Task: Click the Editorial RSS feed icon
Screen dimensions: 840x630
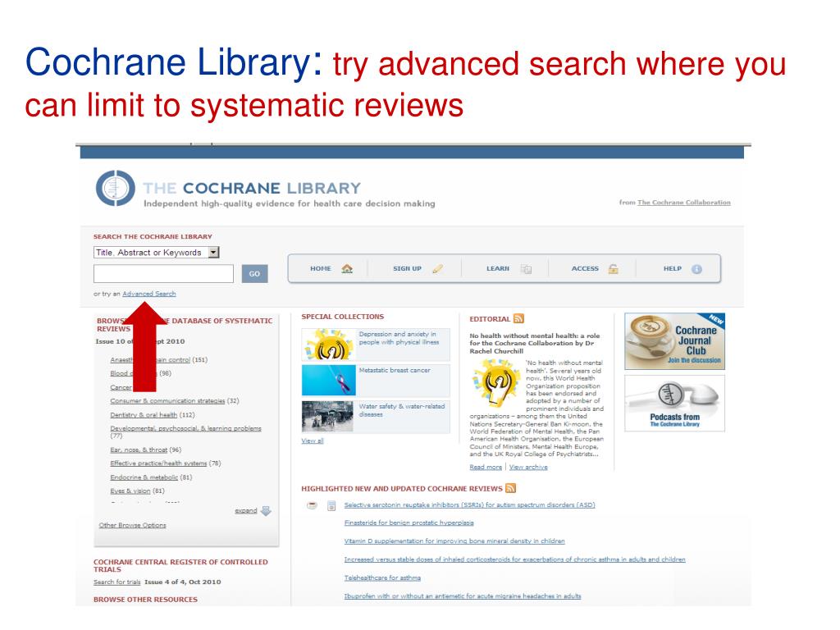Action: [x=518, y=319]
